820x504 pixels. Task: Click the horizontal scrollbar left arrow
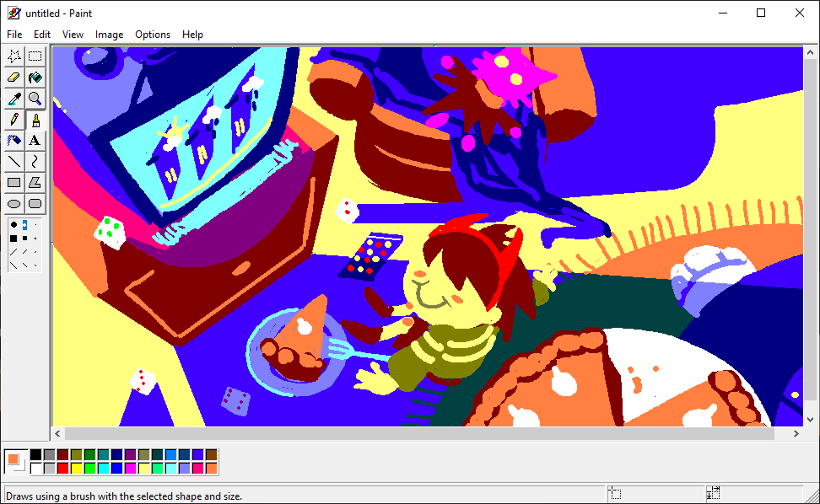(57, 433)
